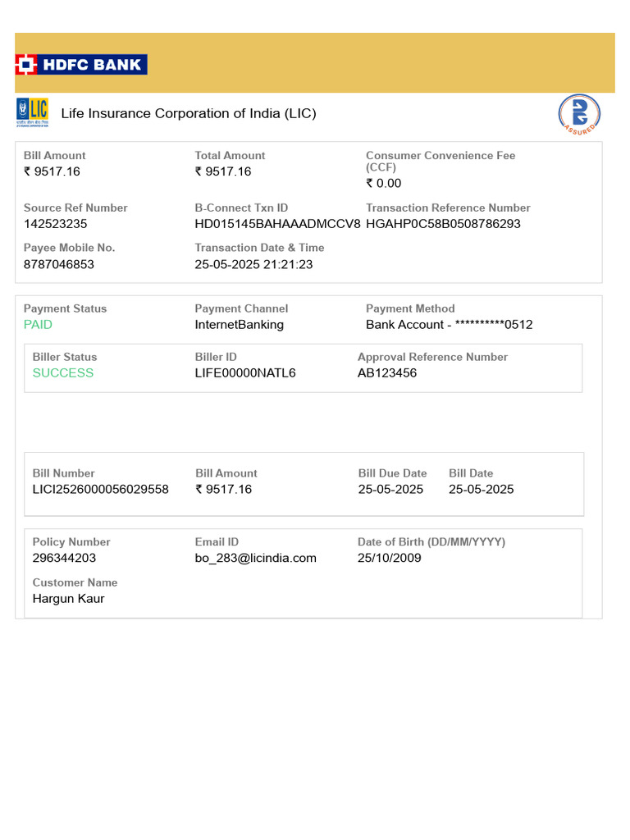
Task: Select the Total Amount value ₹ 9517.16
Action: tap(223, 171)
